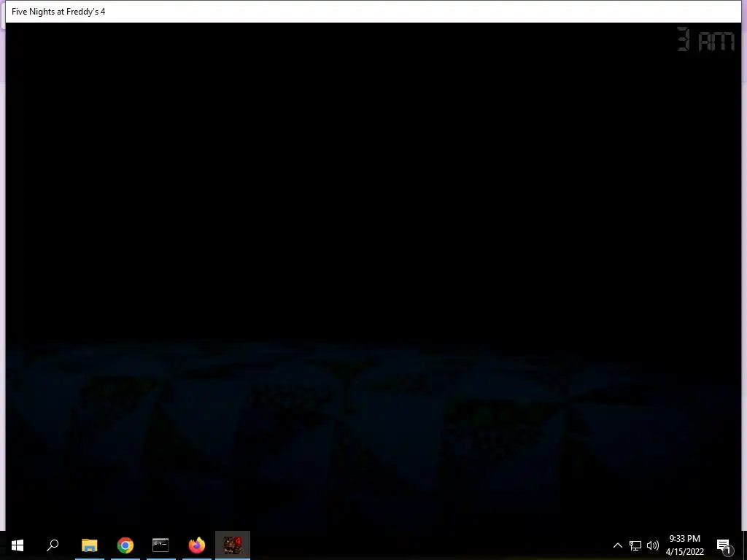Click the 3 AM game clock

pyautogui.click(x=705, y=39)
